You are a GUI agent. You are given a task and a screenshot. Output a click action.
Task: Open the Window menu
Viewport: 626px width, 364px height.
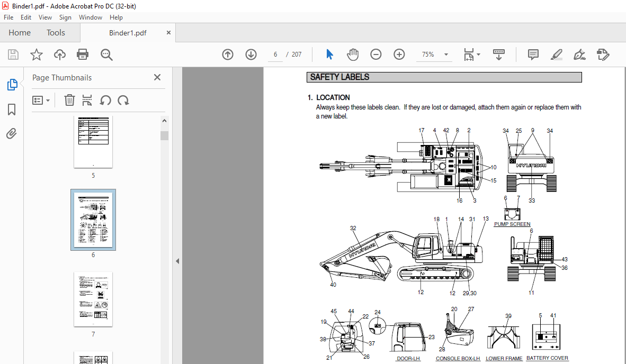pyautogui.click(x=90, y=17)
